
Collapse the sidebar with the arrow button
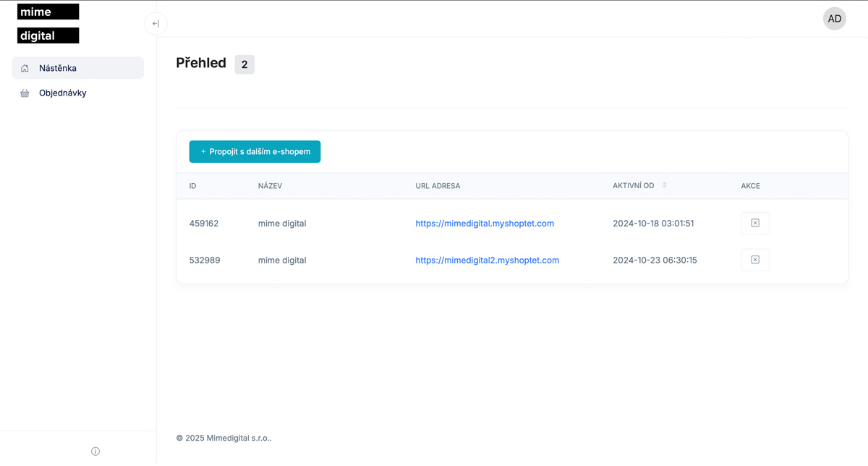[x=156, y=24]
